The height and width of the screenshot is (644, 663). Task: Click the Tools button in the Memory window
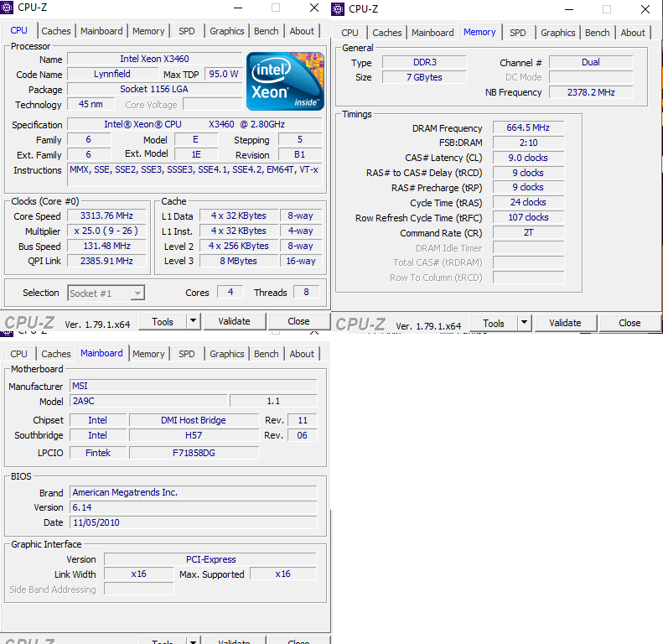pos(494,323)
